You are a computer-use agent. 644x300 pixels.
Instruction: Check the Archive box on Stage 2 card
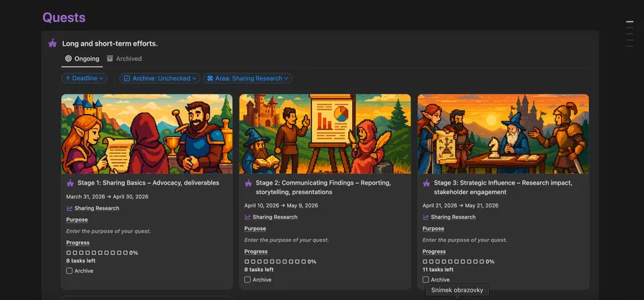pyautogui.click(x=248, y=279)
